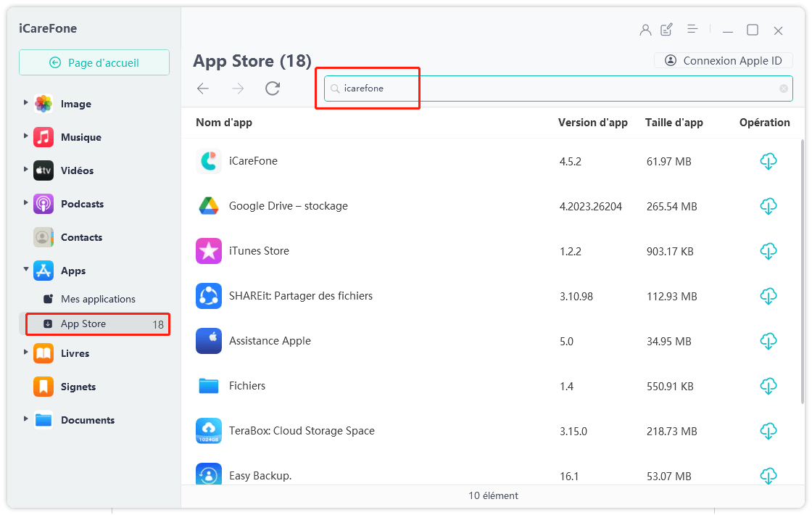Open Contacts in the sidebar
Viewport: 812px width, 515px height.
81,238
